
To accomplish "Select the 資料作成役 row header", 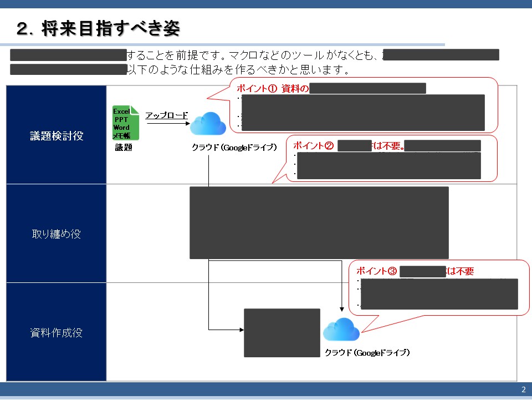I will click(57, 332).
